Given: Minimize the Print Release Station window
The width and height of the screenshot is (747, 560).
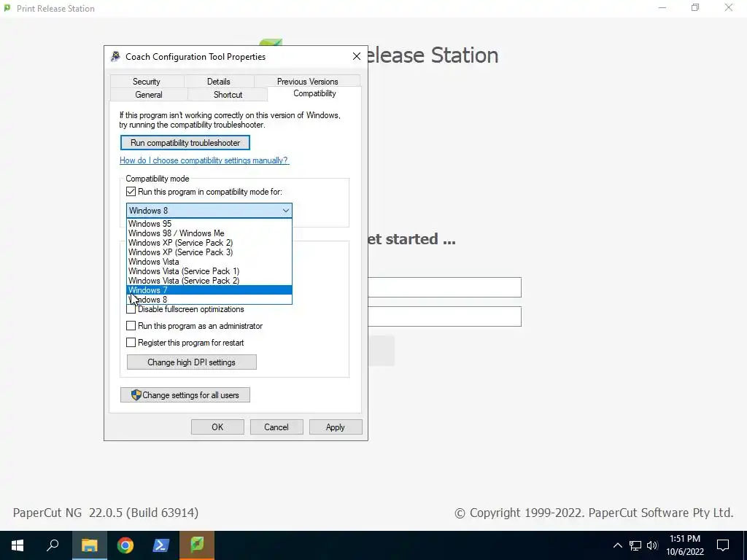Looking at the screenshot, I should click(x=662, y=8).
